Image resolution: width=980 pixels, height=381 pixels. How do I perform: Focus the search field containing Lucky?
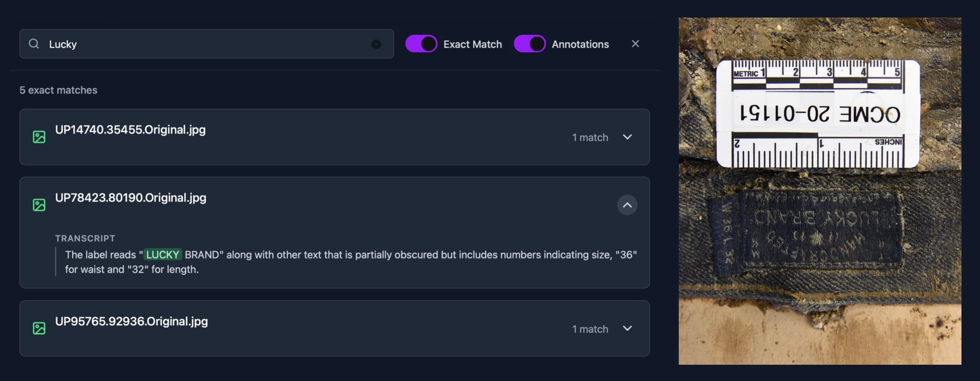pos(206,44)
